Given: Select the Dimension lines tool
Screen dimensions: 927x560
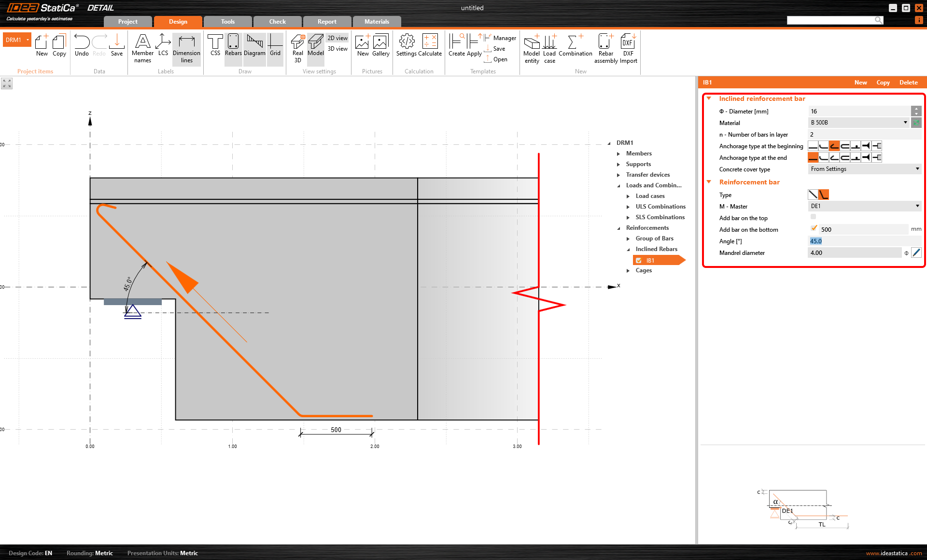Looking at the screenshot, I should pyautogui.click(x=186, y=48).
